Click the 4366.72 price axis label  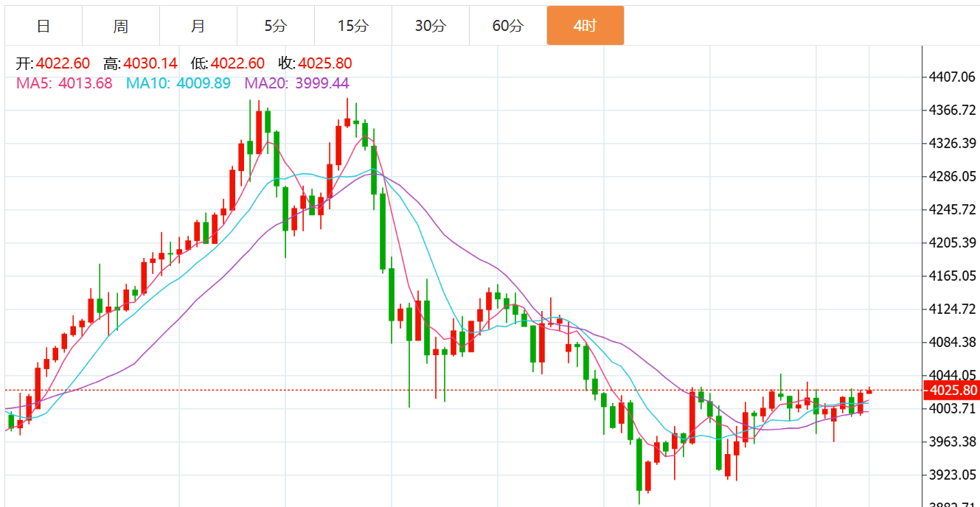[x=953, y=110]
